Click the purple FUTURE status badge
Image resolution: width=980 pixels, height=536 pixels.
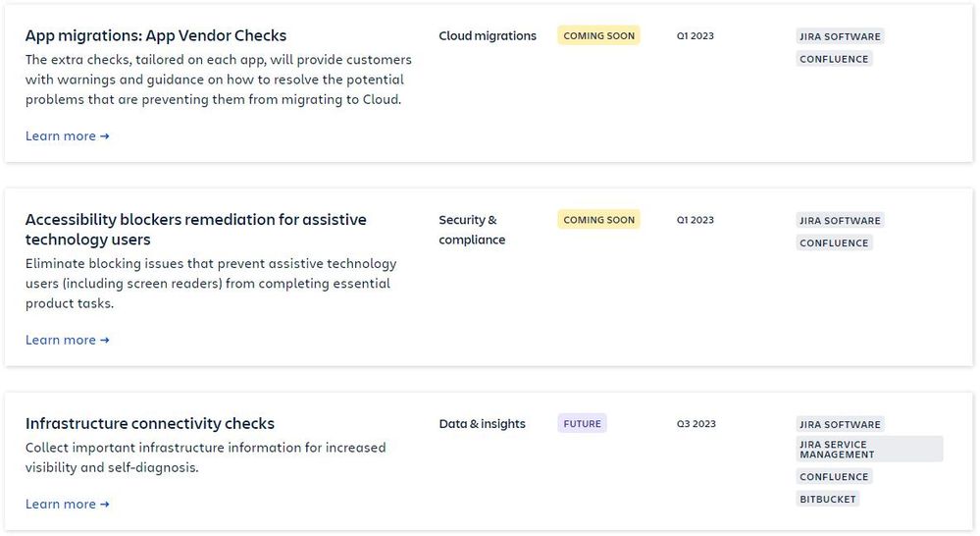pyautogui.click(x=582, y=423)
